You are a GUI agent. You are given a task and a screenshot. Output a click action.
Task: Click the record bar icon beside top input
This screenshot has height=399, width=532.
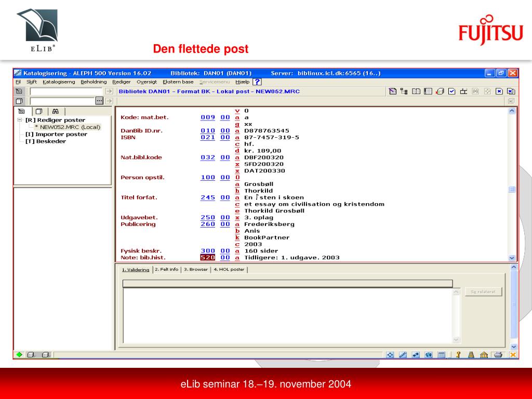tap(19, 91)
